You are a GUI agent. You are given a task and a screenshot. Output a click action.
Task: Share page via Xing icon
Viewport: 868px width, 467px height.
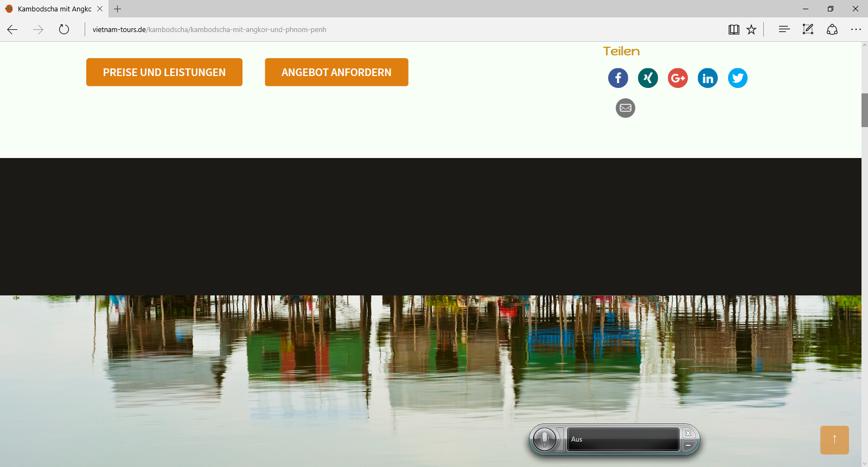[648, 78]
